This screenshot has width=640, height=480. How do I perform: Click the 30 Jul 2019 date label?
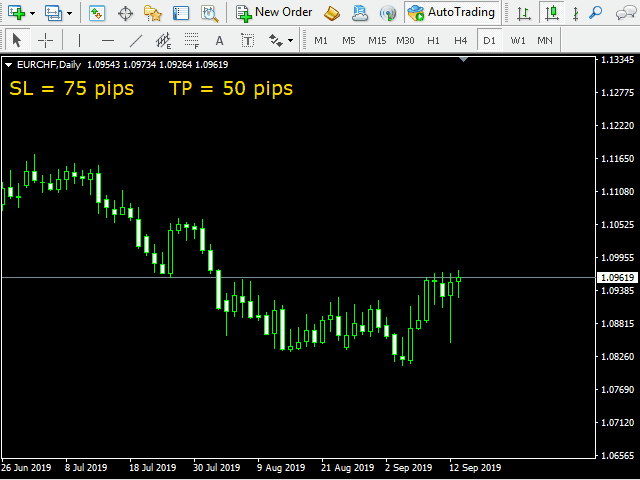click(x=216, y=467)
